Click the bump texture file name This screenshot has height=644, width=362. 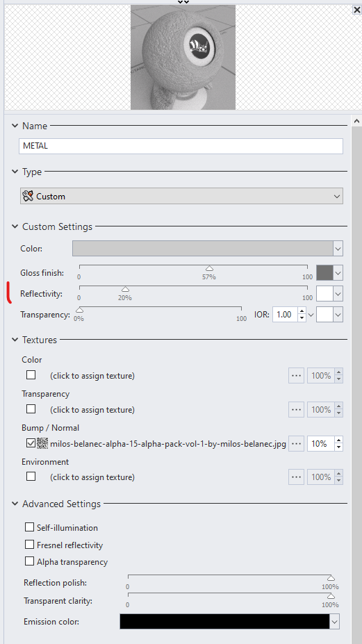pos(168,443)
